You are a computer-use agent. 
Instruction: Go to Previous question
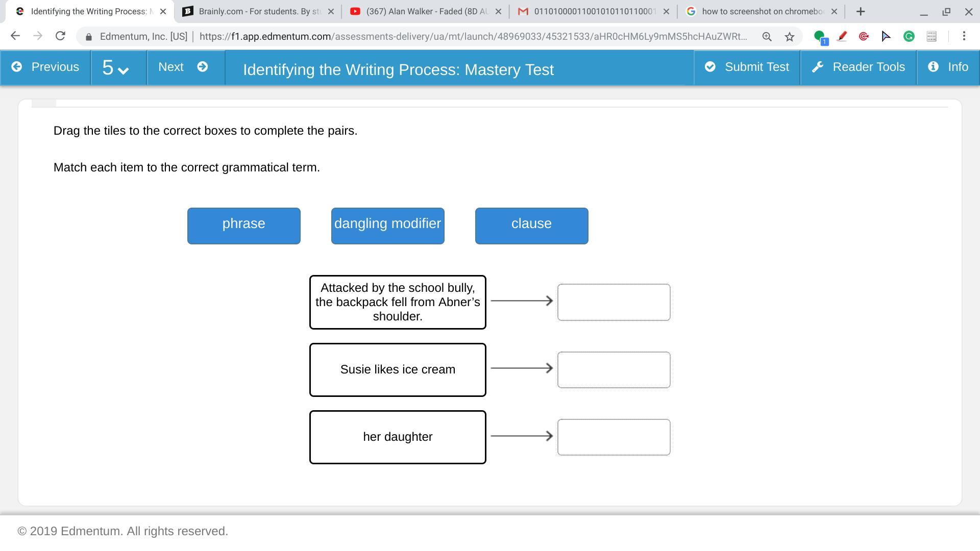pyautogui.click(x=45, y=67)
